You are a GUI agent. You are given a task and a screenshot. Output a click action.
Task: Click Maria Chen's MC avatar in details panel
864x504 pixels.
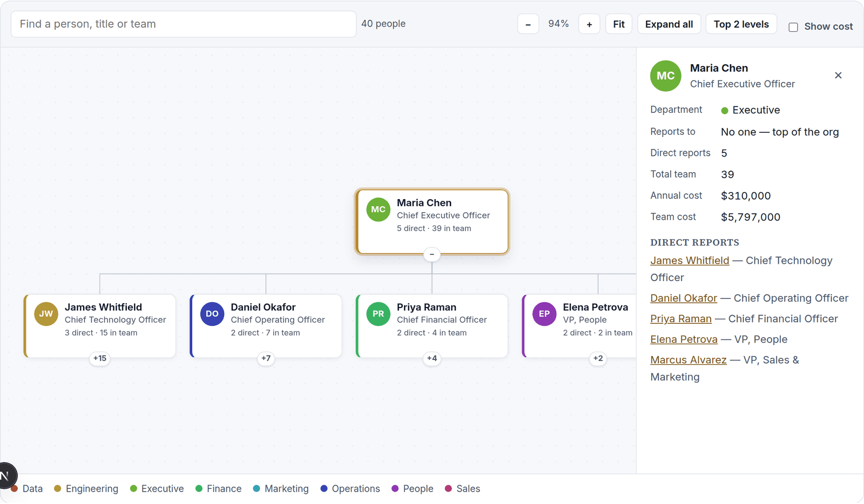click(665, 76)
